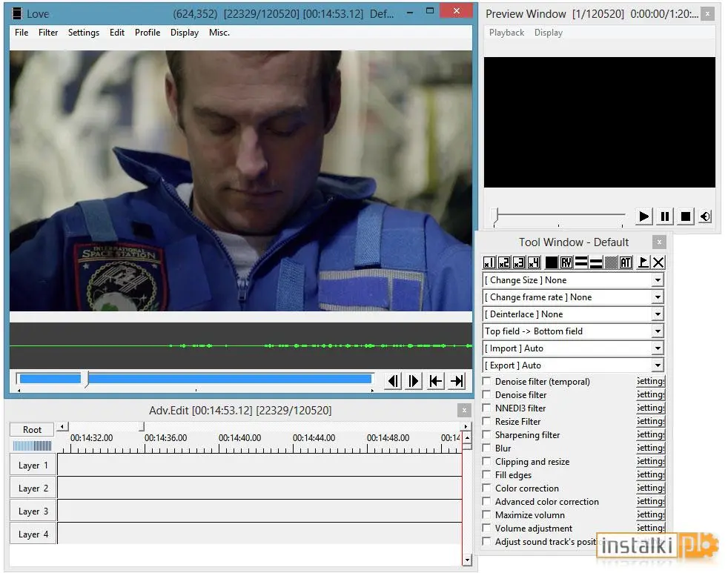Click the Root button in Adv.Edit
The image size is (728, 573).
[32, 430]
